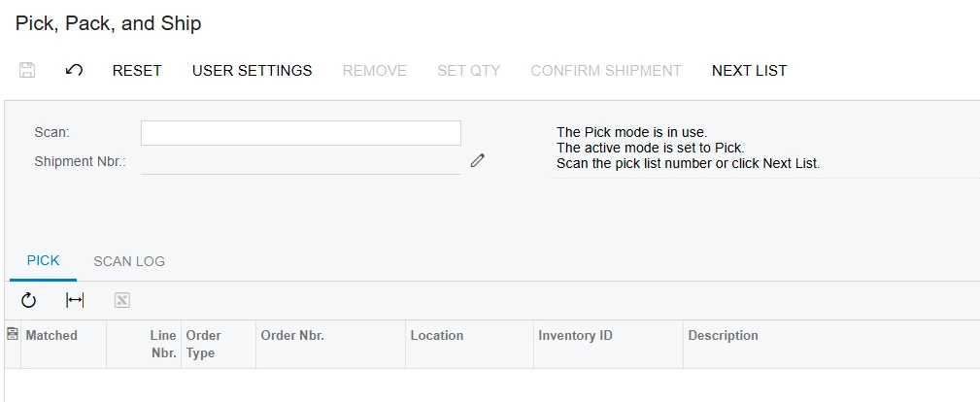Viewport: 980px width, 402px height.
Task: Click the pencil edit icon beside Shipment Nbr.
Action: click(x=478, y=160)
